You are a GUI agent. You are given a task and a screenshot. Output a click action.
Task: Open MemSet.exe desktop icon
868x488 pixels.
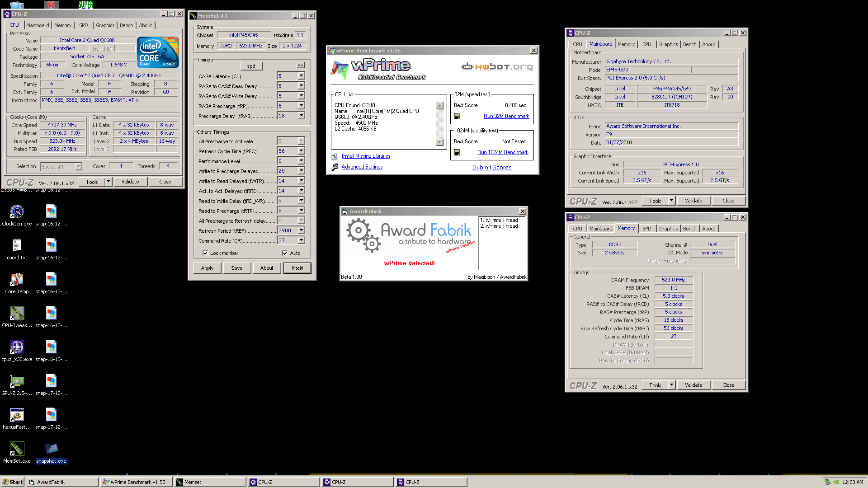point(17,449)
